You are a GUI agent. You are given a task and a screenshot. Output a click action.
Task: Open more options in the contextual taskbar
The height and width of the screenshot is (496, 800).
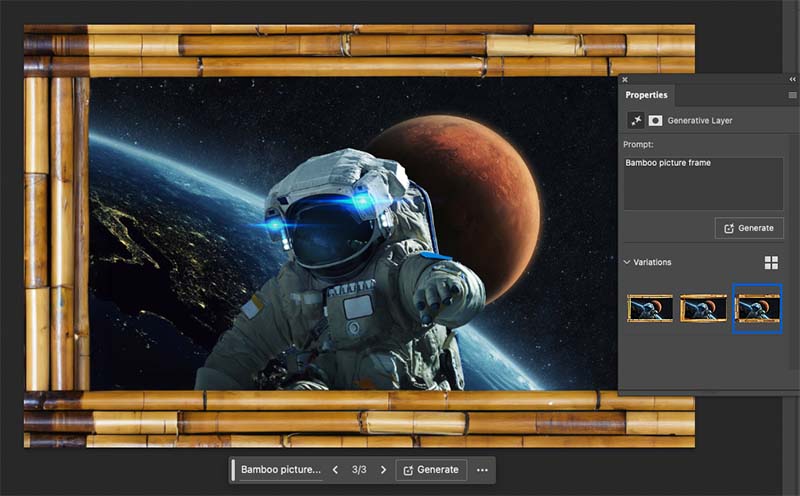[482, 470]
